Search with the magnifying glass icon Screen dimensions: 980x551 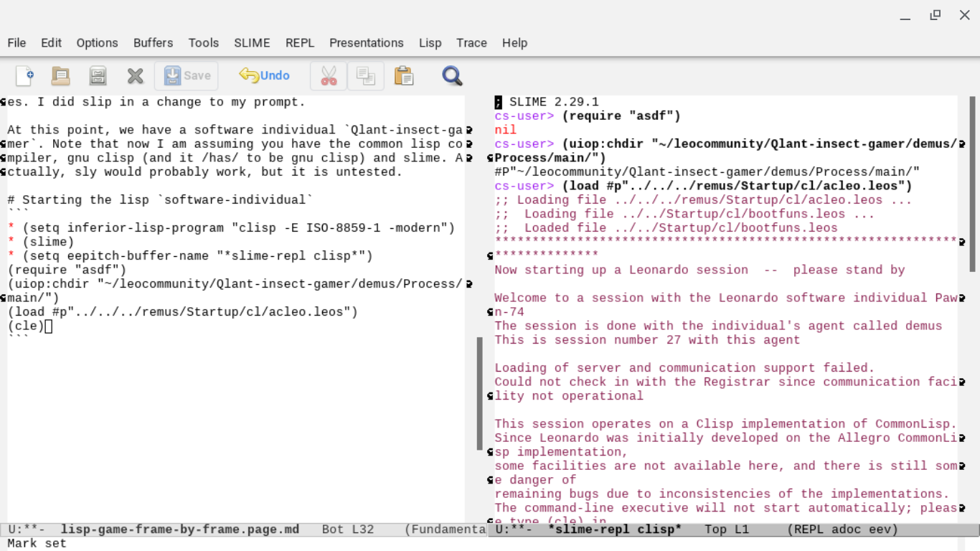(452, 75)
